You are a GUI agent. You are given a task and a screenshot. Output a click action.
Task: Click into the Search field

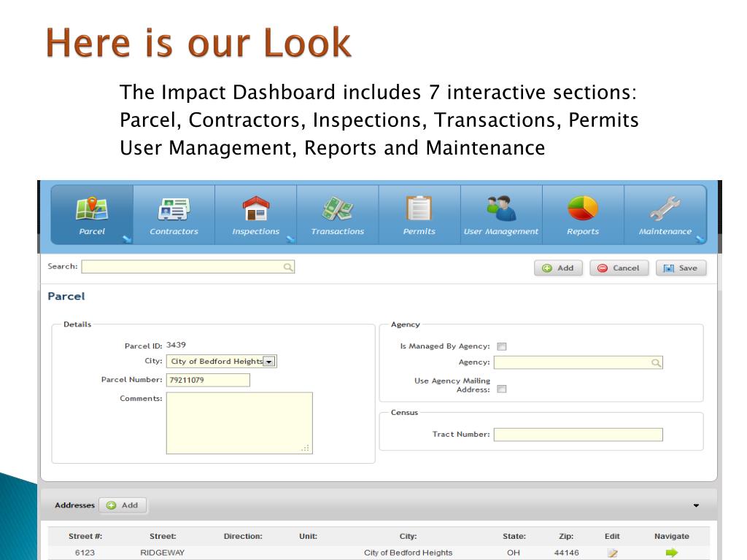point(187,267)
